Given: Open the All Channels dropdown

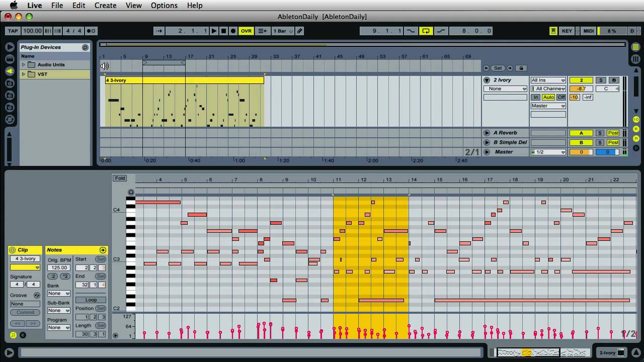Looking at the screenshot, I should (548, 88).
